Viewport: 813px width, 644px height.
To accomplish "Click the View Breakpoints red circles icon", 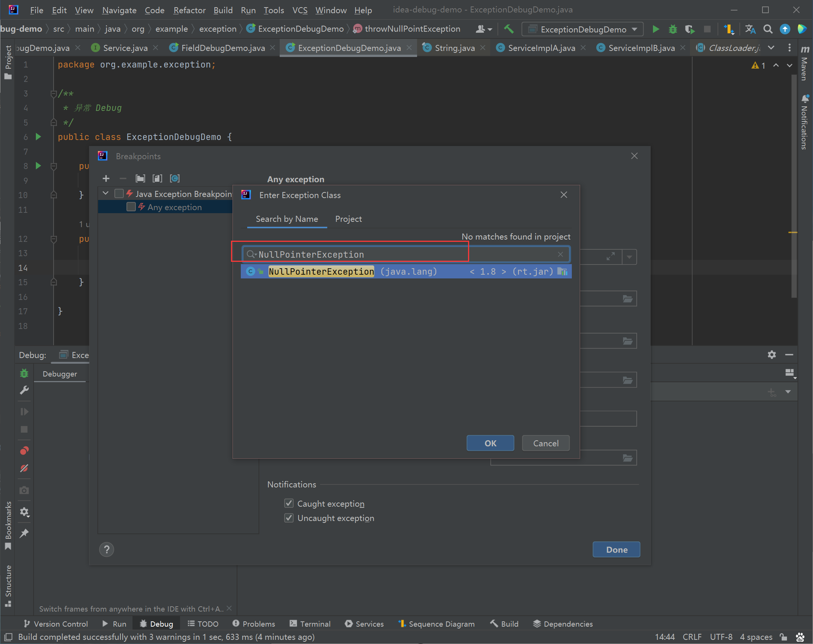I will [24, 450].
